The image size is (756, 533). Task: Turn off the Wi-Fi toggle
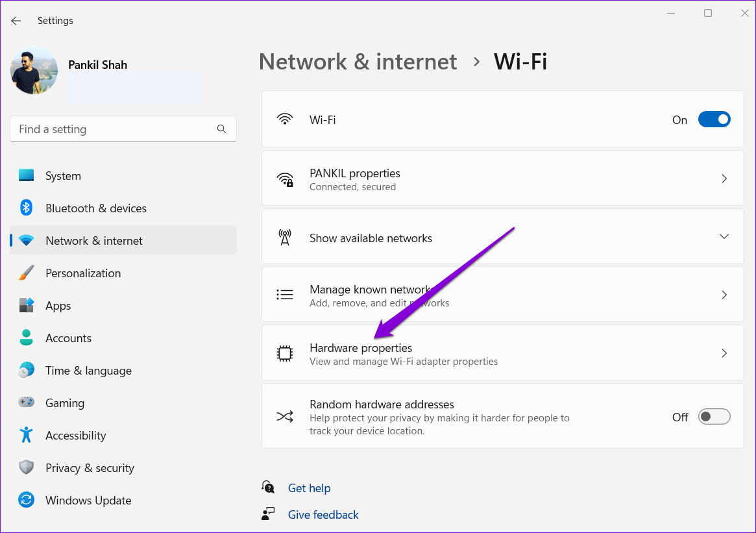[714, 120]
